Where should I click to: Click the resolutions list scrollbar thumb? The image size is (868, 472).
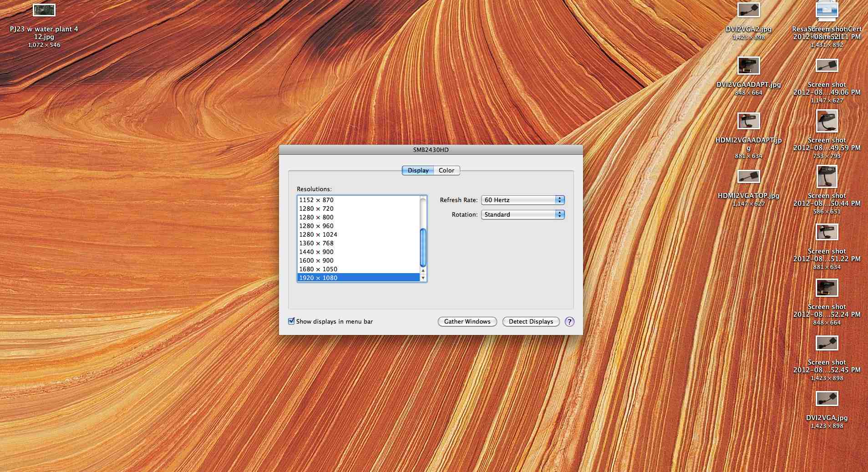(423, 248)
